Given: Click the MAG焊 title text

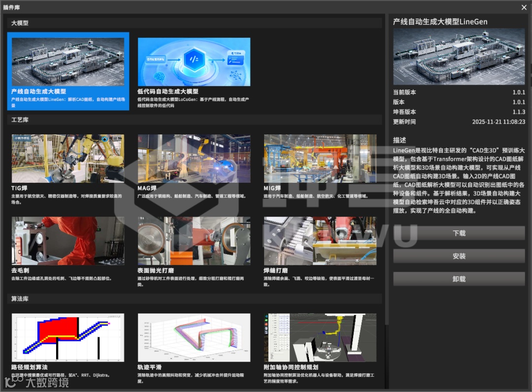Looking at the screenshot, I should point(147,188).
